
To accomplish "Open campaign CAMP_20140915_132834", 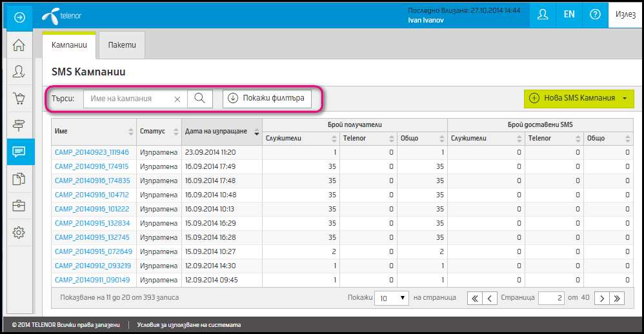I will 92,223.
